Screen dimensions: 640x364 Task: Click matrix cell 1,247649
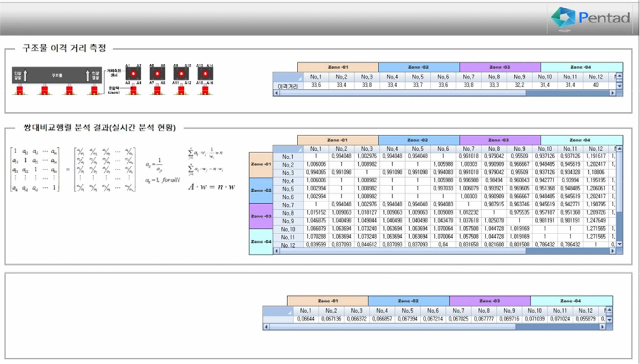click(x=596, y=220)
